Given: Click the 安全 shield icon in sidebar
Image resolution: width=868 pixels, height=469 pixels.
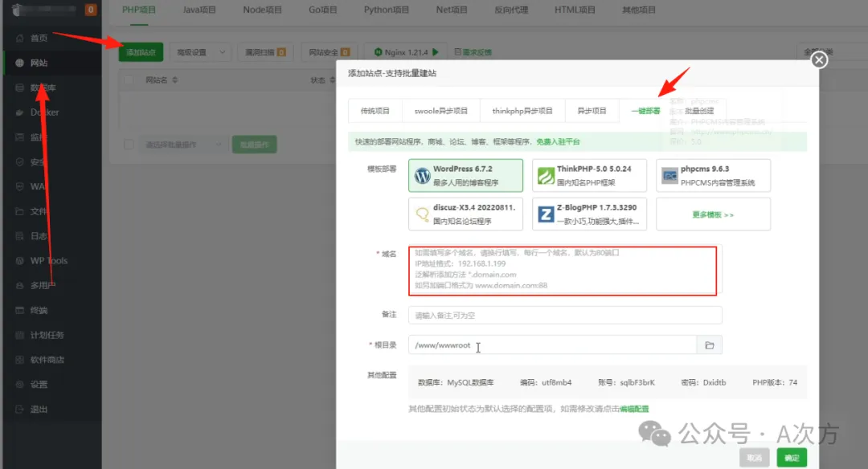Looking at the screenshot, I should pyautogui.click(x=20, y=162).
